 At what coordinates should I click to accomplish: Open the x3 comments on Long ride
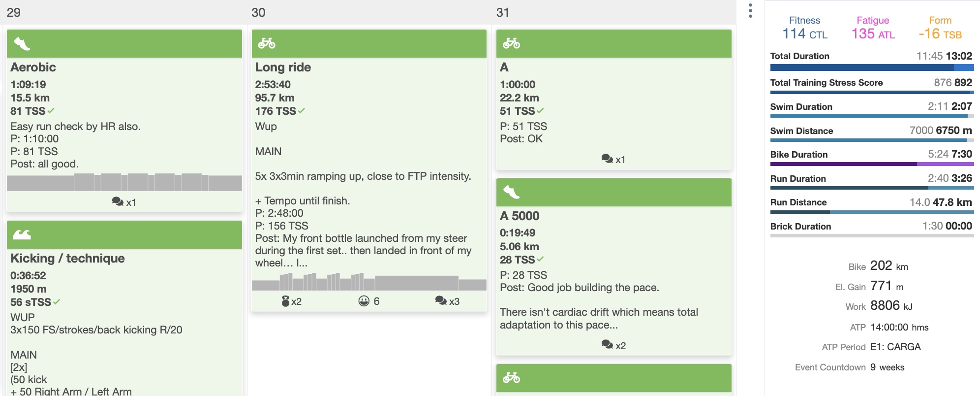(x=447, y=301)
